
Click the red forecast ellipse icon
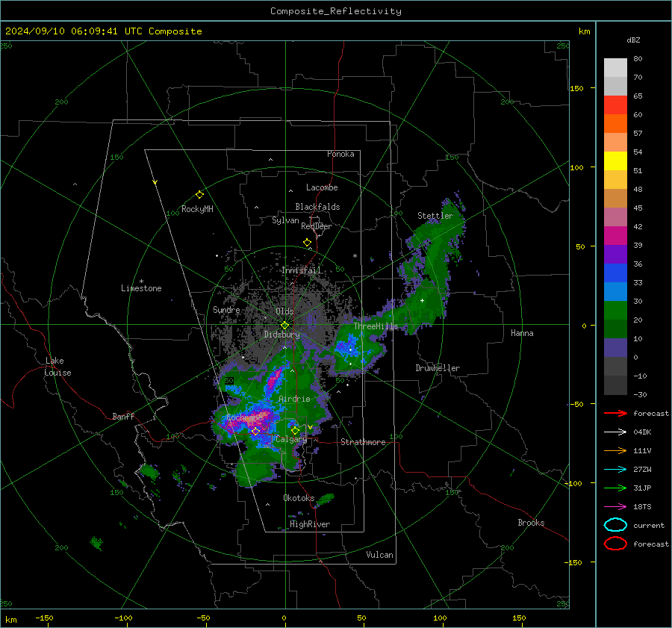615,544
